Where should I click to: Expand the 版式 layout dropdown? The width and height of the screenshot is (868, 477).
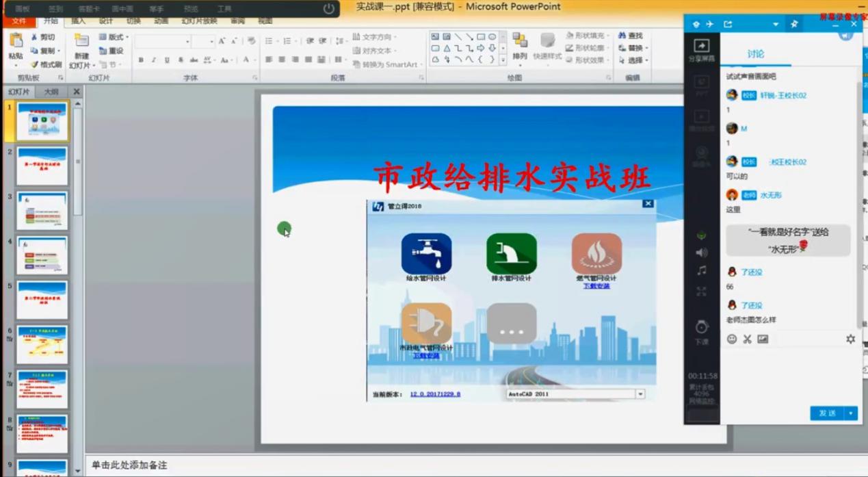tap(114, 37)
